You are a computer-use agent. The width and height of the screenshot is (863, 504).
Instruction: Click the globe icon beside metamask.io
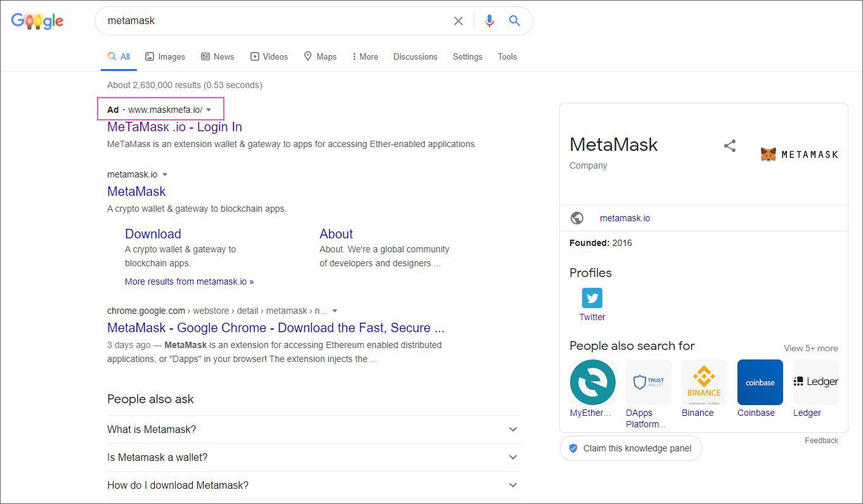(x=577, y=218)
